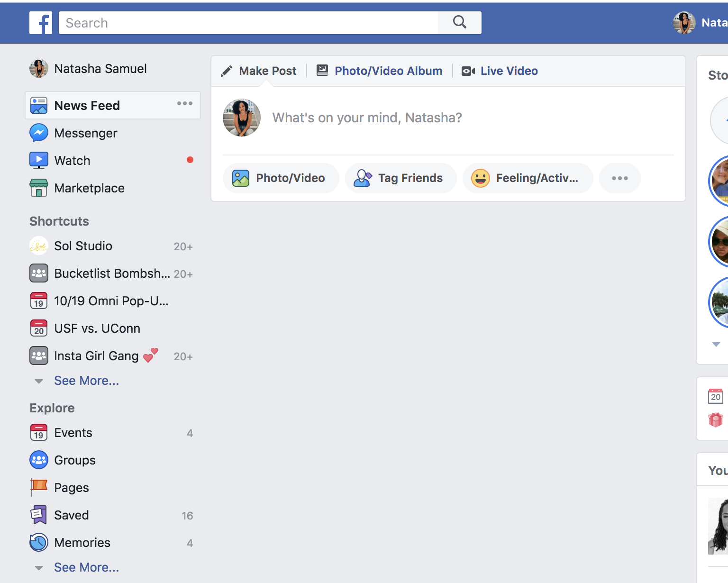The image size is (728, 583).
Task: Click the composer profile photo thumbnail
Action: [242, 118]
